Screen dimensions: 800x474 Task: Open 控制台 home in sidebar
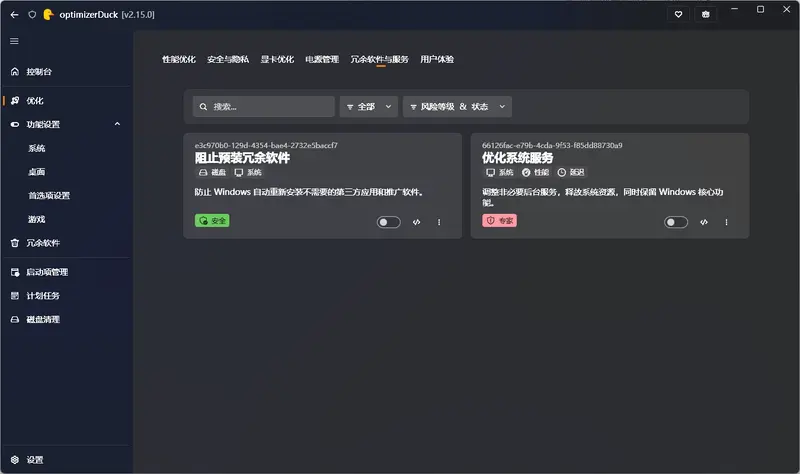tap(66, 71)
